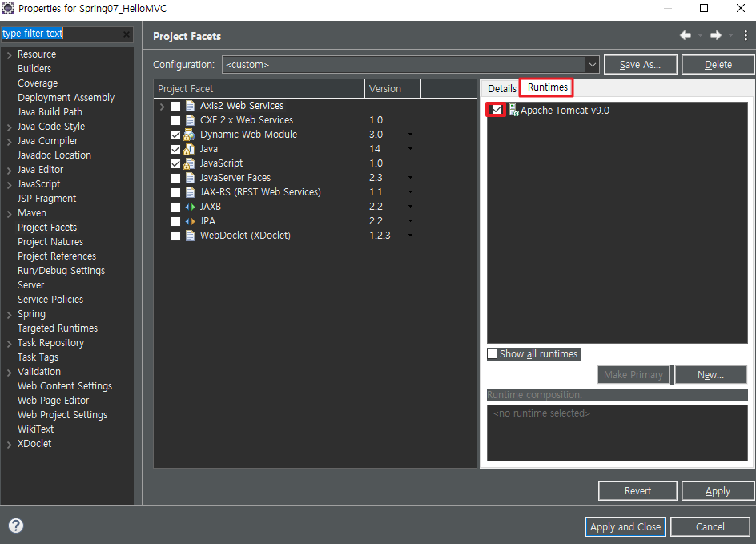The image size is (756, 544).
Task: Check the JAXB facet checkbox
Action: 176,208
